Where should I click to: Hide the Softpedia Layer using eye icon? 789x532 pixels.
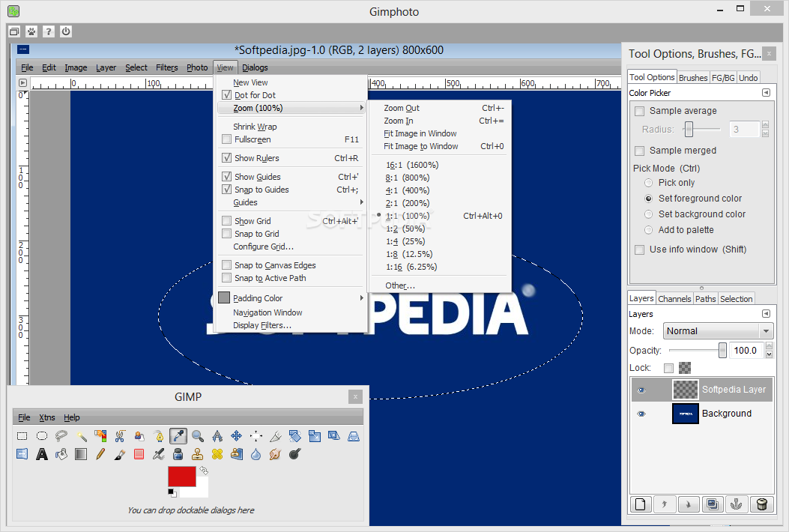click(x=641, y=390)
